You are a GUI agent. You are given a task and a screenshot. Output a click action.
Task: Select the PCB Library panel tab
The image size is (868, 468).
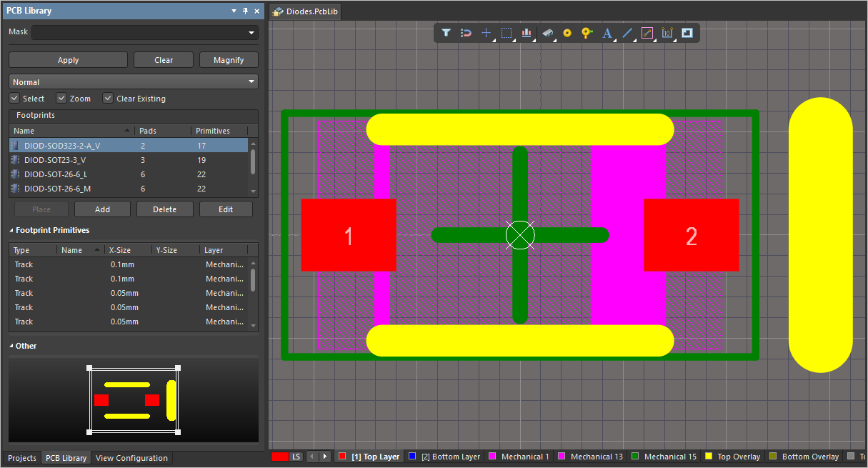click(66, 458)
